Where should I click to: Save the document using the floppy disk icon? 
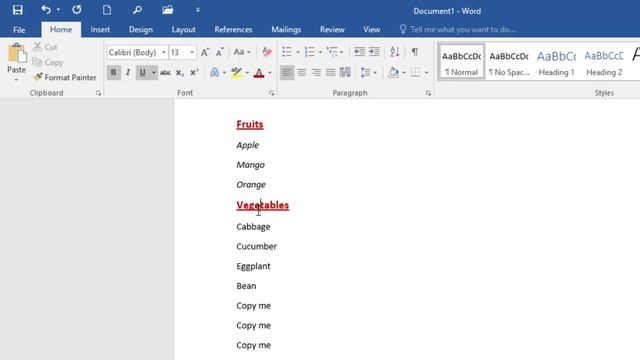click(18, 10)
